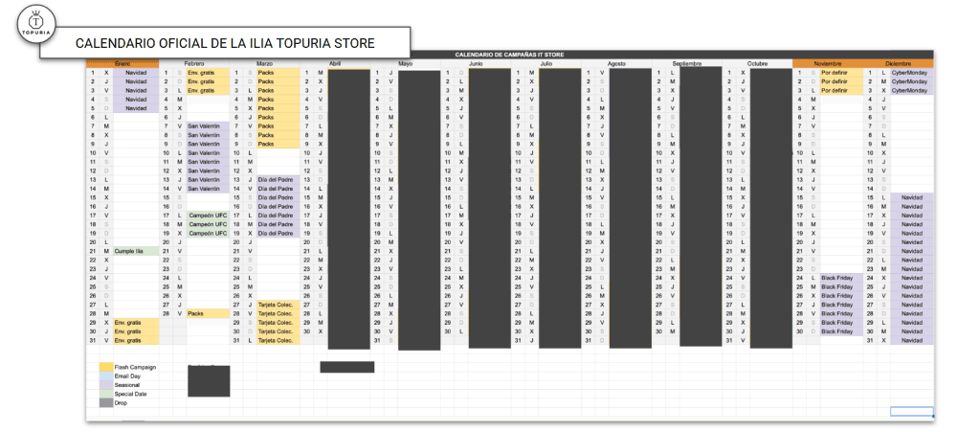
Task: Select the Noviembre month header
Action: (827, 63)
